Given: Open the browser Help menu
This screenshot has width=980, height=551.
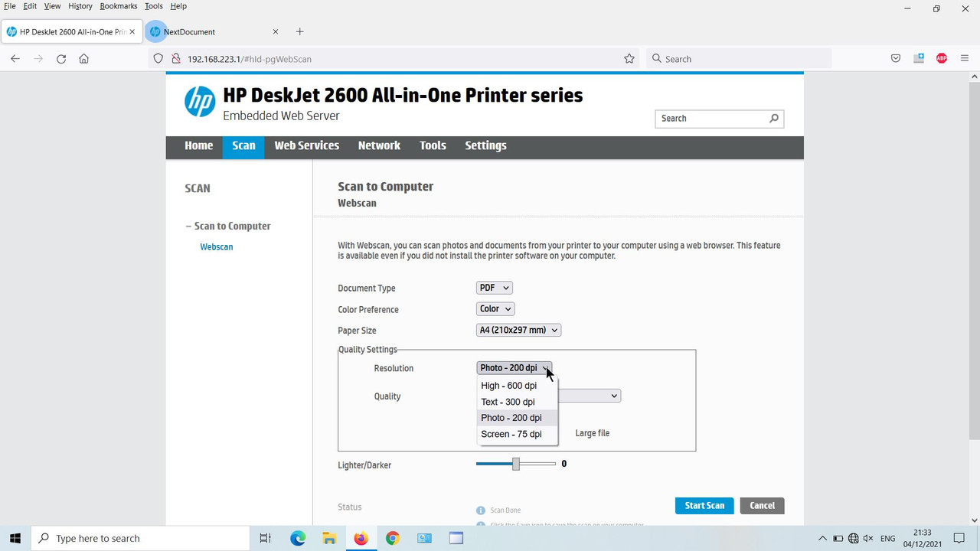Looking at the screenshot, I should click(x=178, y=6).
